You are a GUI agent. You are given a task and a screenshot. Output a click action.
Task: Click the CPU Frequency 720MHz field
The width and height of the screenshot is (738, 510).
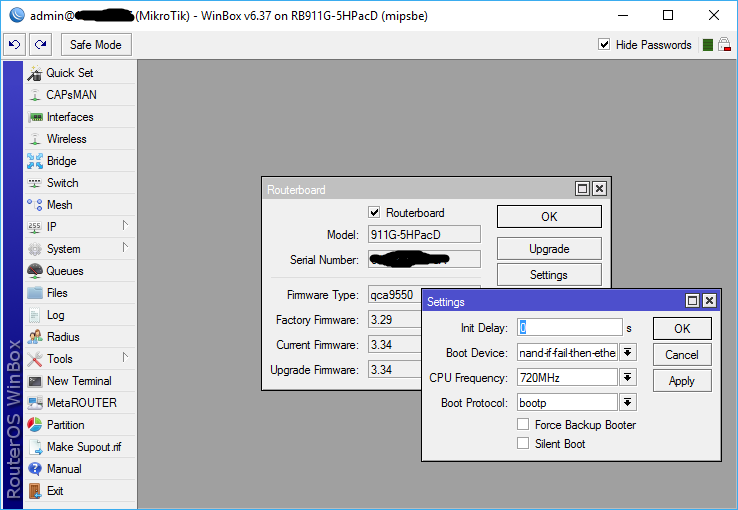[x=567, y=377]
